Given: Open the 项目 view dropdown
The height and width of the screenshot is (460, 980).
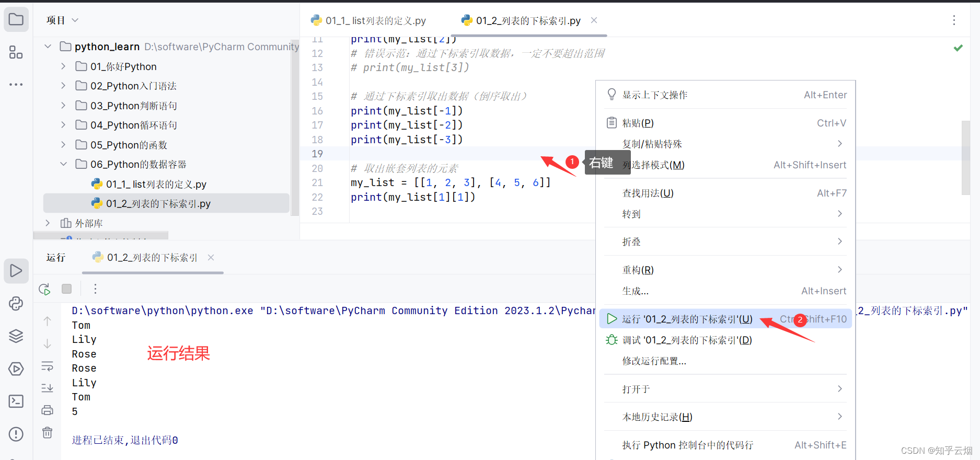Looking at the screenshot, I should 62,20.
